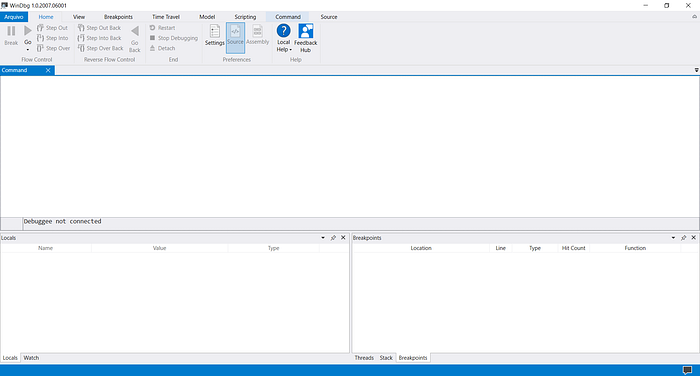Switch to the Time Travel ribbon tab
Image resolution: width=700 pixels, height=376 pixels.
[166, 17]
